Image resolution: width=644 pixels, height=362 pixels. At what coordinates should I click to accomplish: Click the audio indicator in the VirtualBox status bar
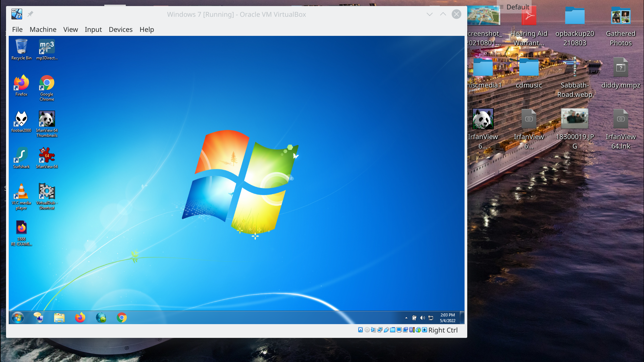pyautogui.click(x=373, y=330)
